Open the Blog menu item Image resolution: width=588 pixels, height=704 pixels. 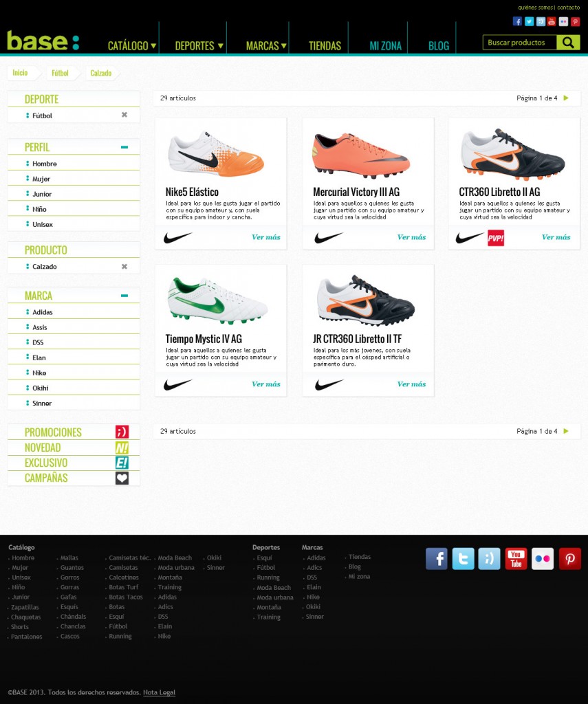click(438, 46)
